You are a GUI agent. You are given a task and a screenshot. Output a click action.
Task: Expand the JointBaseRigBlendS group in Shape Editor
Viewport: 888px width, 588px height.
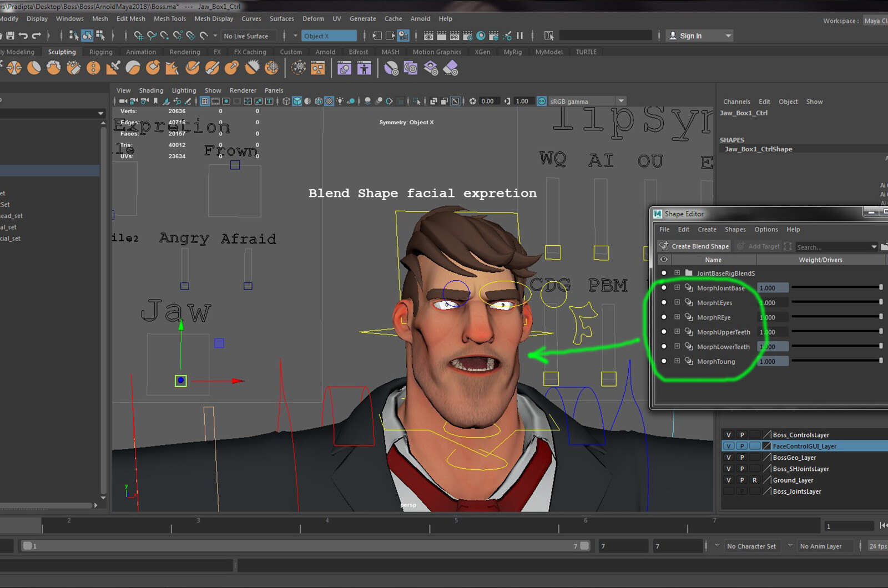point(677,273)
